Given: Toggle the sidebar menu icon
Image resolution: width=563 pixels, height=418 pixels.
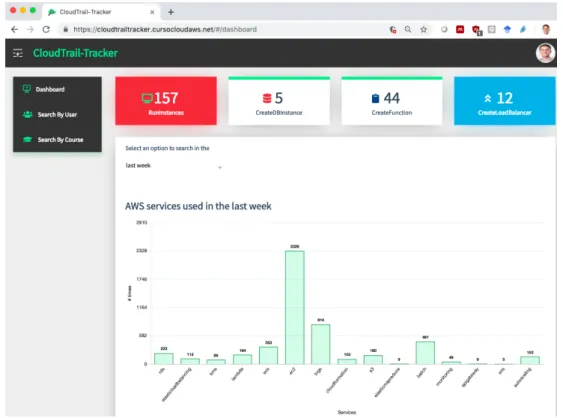Looking at the screenshot, I should (18, 53).
